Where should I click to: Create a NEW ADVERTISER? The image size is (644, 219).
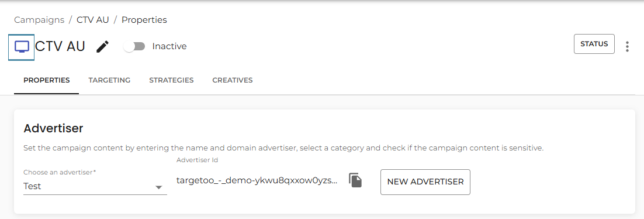[425, 182]
